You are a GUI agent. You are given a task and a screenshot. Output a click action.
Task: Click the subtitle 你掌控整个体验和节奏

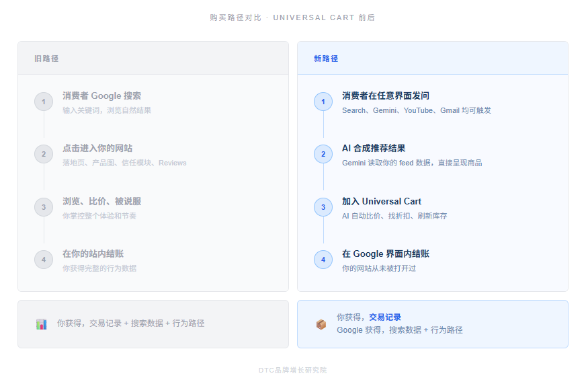coord(99,216)
